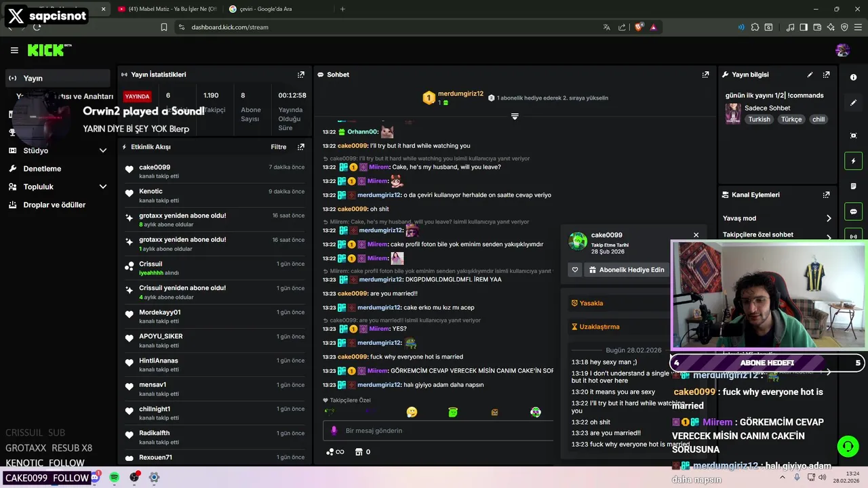Open Mordekayy01 follow event in activity feed

pyautogui.click(x=215, y=317)
